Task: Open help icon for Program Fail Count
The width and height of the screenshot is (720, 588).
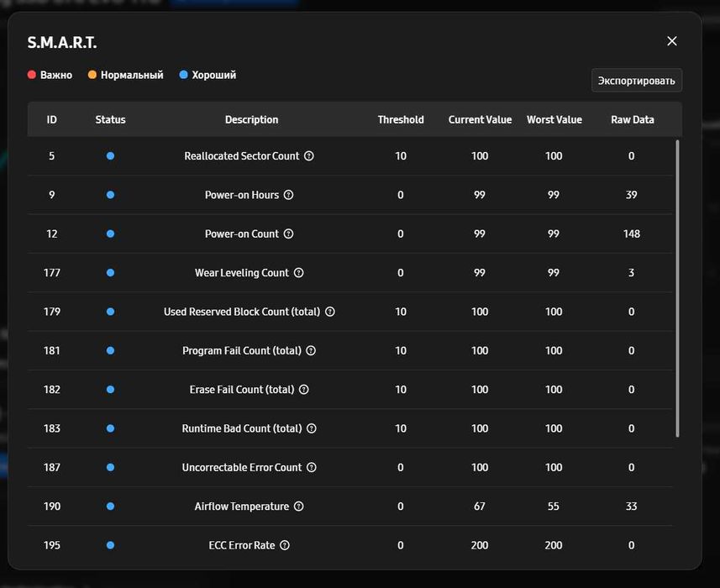Action: 311,351
